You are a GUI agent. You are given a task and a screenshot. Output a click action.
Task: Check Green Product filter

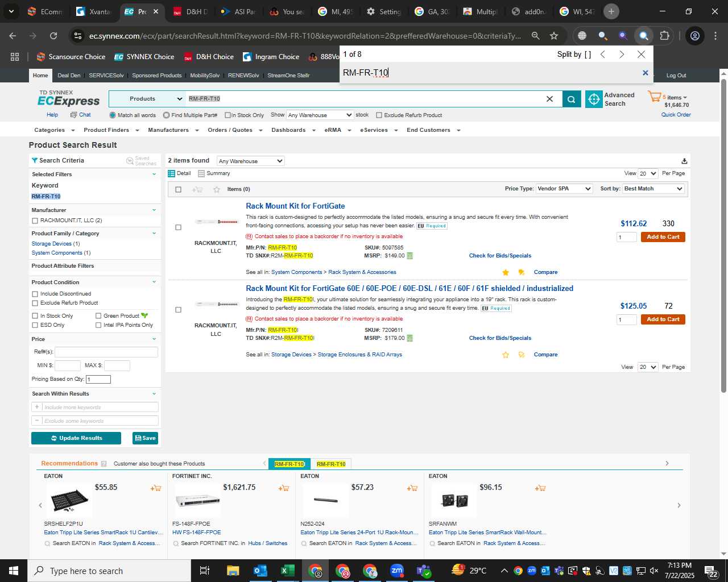(98, 316)
